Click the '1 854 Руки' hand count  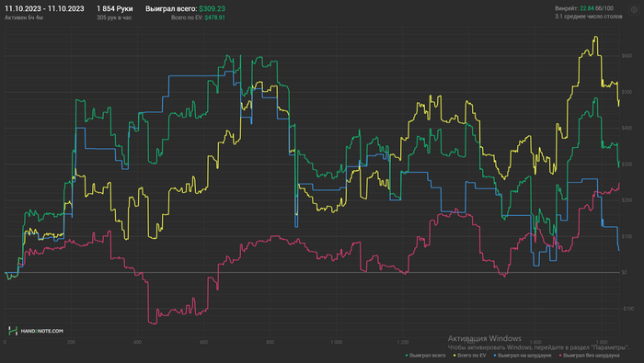[x=115, y=8]
